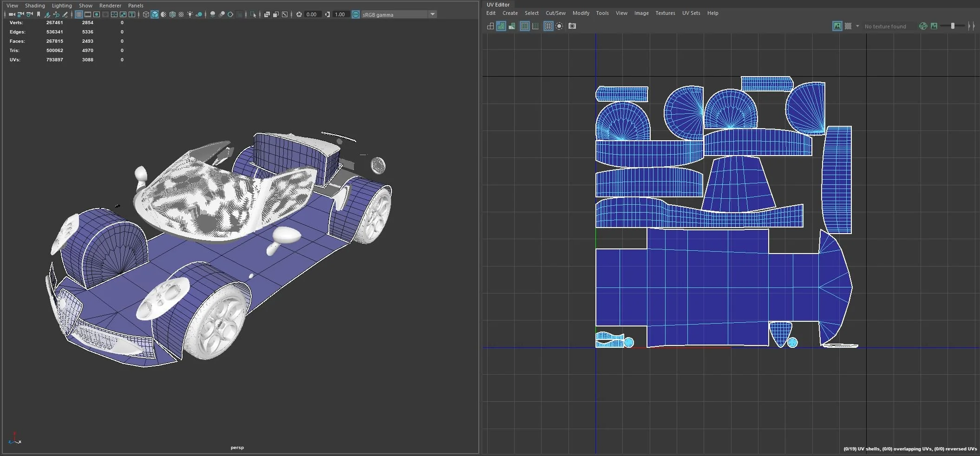
Task: Click the shaded UV shells icon
Action: pos(501,26)
